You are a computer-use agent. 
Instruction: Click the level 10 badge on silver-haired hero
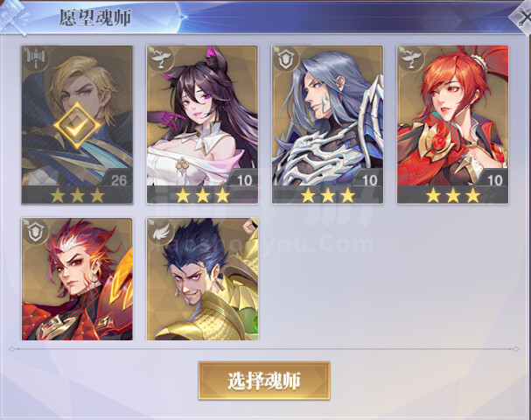point(369,180)
